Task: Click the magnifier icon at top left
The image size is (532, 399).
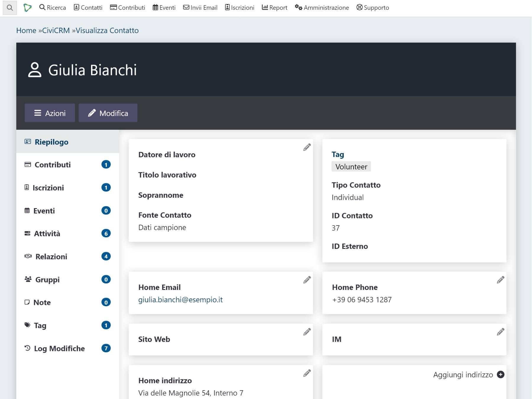Action: pos(10,7)
